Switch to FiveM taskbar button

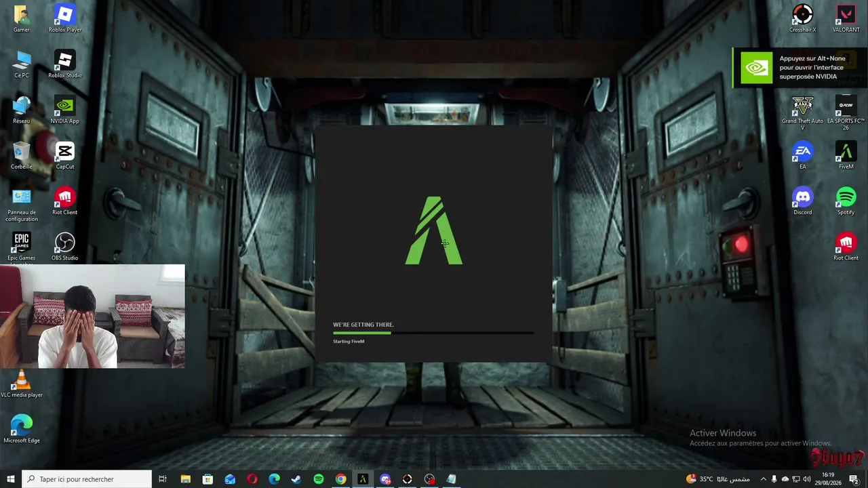click(363, 479)
